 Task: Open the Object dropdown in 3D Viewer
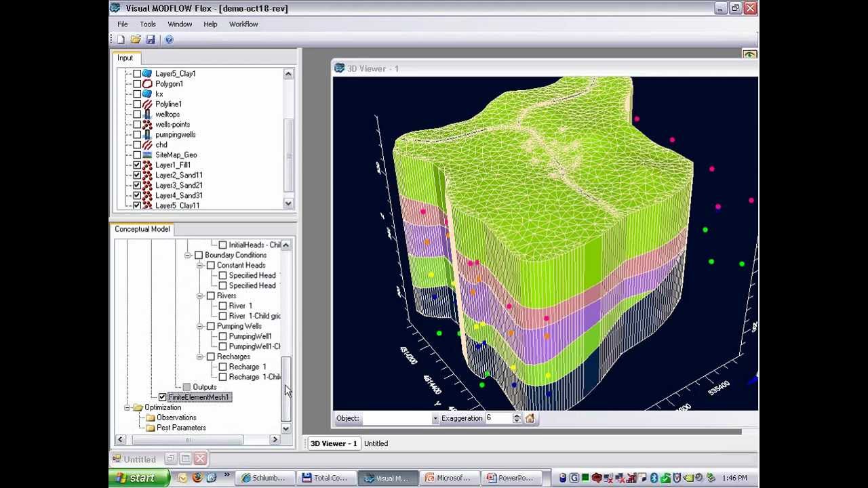(435, 419)
